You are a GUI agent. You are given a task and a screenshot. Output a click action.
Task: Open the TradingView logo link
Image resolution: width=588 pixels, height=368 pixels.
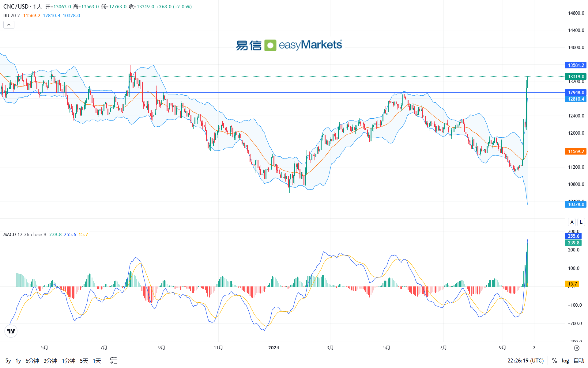[11, 331]
